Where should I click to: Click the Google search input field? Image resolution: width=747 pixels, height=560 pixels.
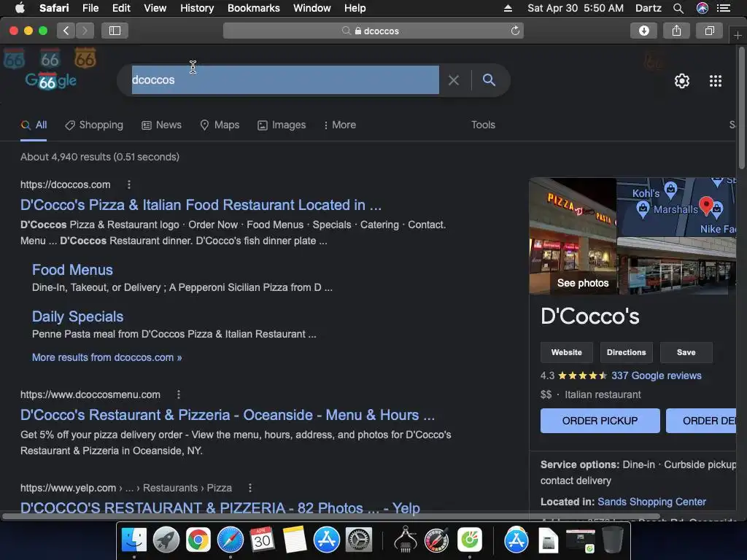[x=285, y=80]
